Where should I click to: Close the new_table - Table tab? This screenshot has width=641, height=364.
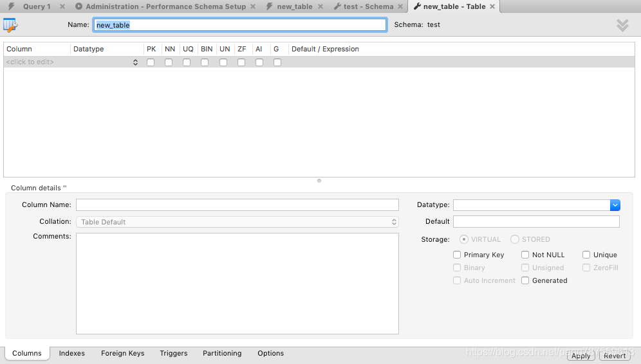tap(492, 6)
